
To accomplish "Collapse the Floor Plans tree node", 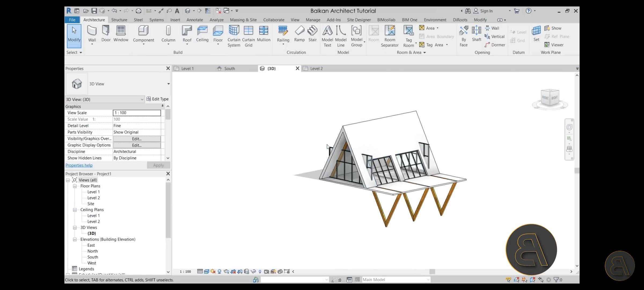I will pyautogui.click(x=75, y=186).
